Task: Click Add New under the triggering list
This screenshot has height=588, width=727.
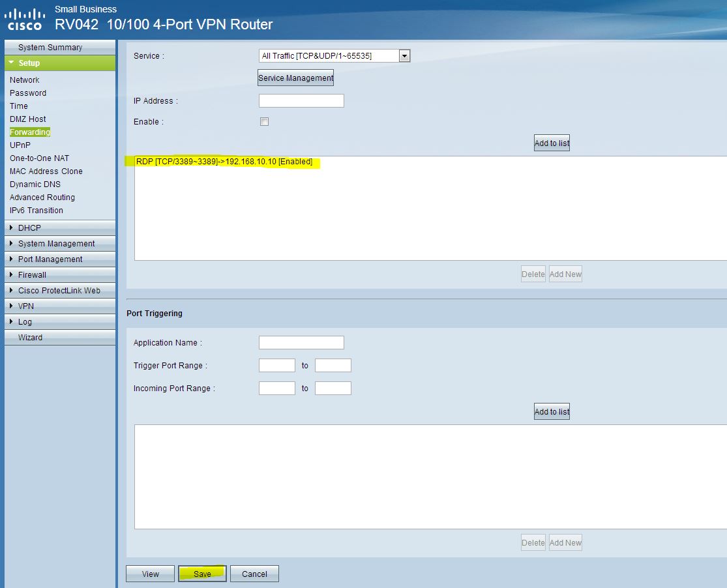Action: point(565,542)
